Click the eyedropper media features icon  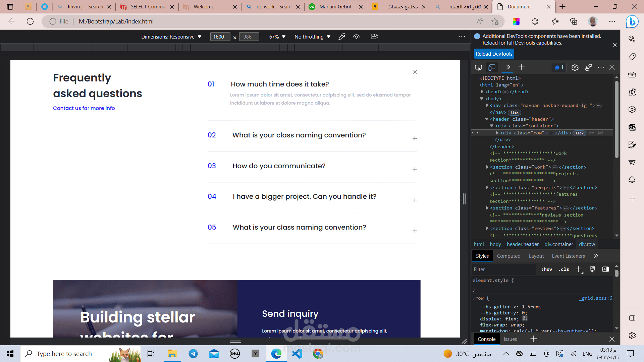pos(342,37)
